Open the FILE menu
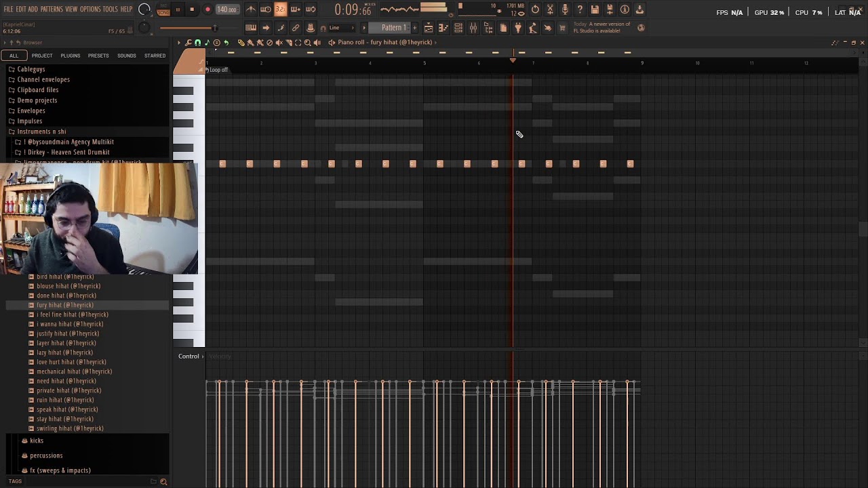This screenshot has height=488, width=868. (x=9, y=9)
